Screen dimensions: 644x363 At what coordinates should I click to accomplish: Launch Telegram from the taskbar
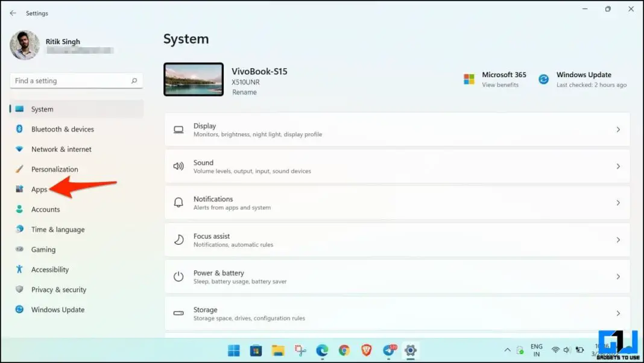(388, 350)
